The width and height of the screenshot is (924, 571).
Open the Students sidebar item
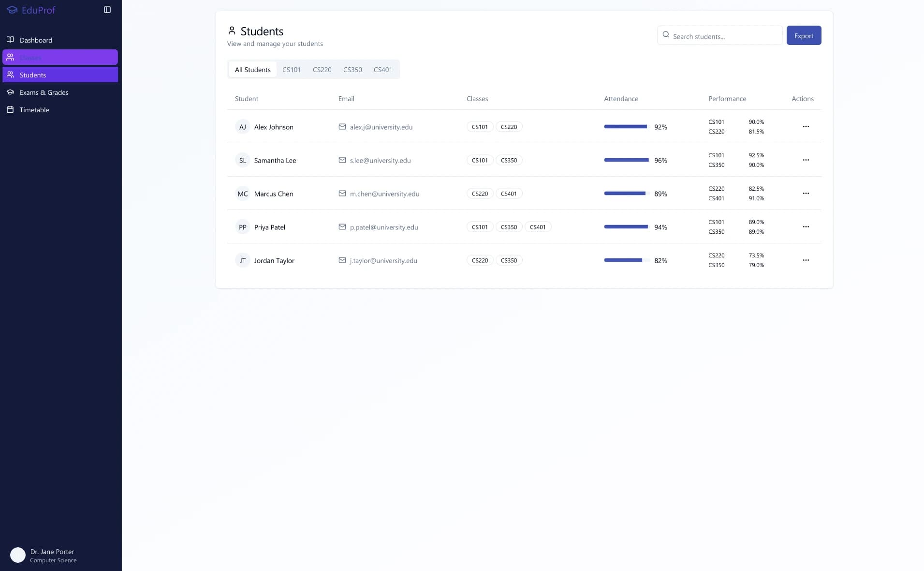click(60, 75)
